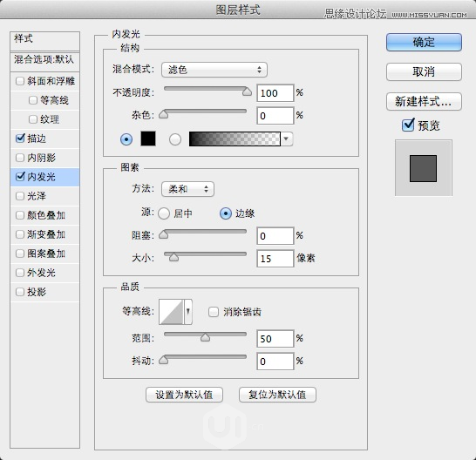Click the 等高线 contour thumbnail
The width and height of the screenshot is (476, 460).
(171, 312)
